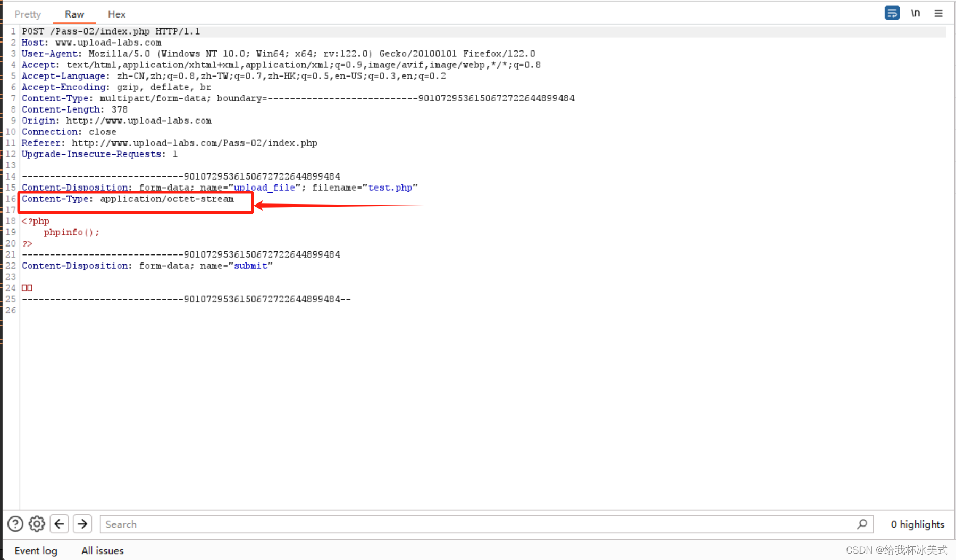Open the hamburger menu at top right
This screenshot has width=956, height=560.
click(938, 13)
